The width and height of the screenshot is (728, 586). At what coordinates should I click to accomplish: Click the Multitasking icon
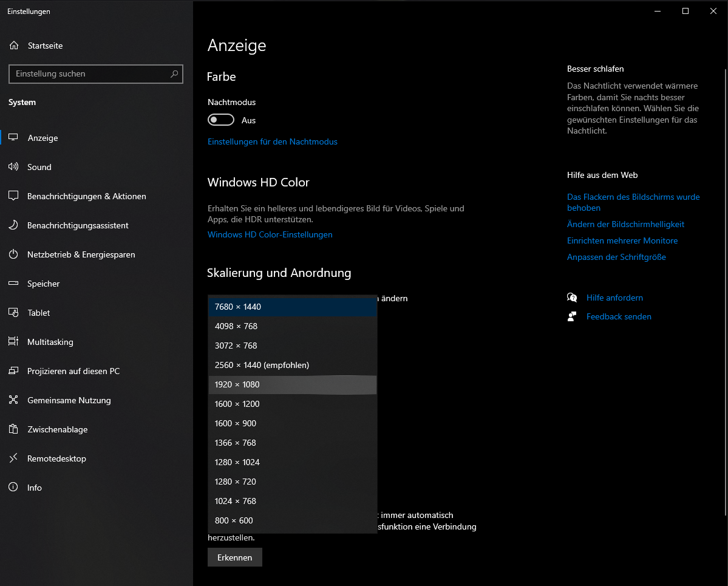pyautogui.click(x=13, y=342)
